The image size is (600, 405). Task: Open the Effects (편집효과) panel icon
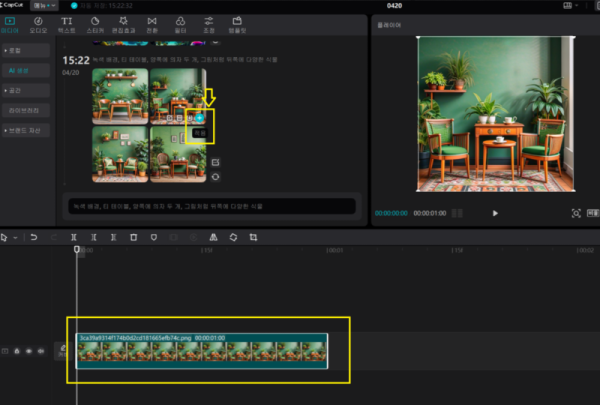pyautogui.click(x=124, y=23)
